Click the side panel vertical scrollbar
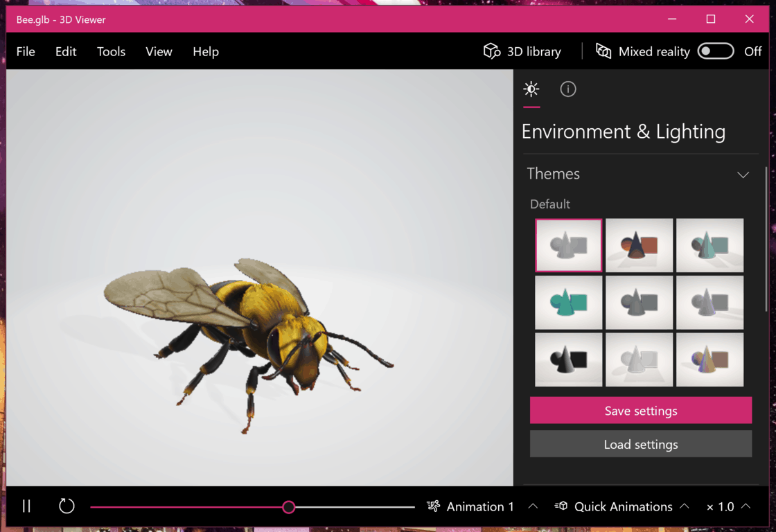The image size is (776, 532). (x=766, y=240)
